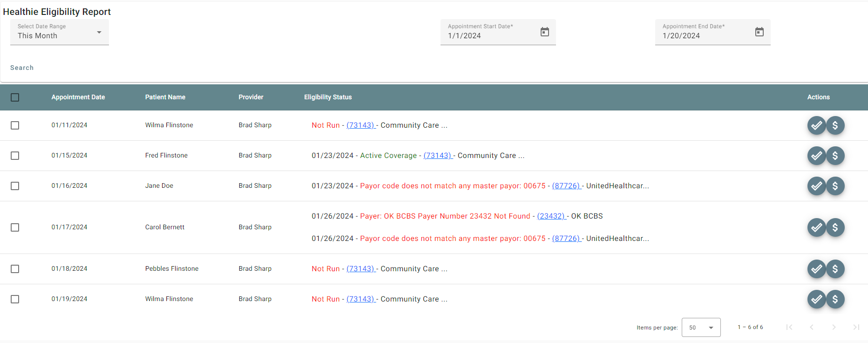Screen dimensions: 868x343
Task: Click payer link 73143 in Fred Flinstone row
Action: tap(437, 156)
